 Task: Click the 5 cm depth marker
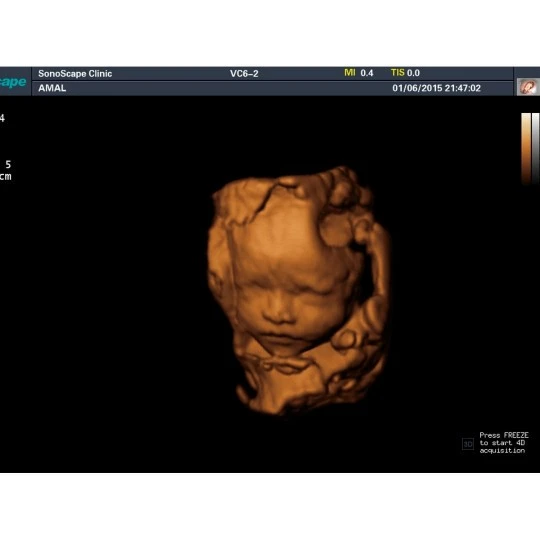(6, 170)
